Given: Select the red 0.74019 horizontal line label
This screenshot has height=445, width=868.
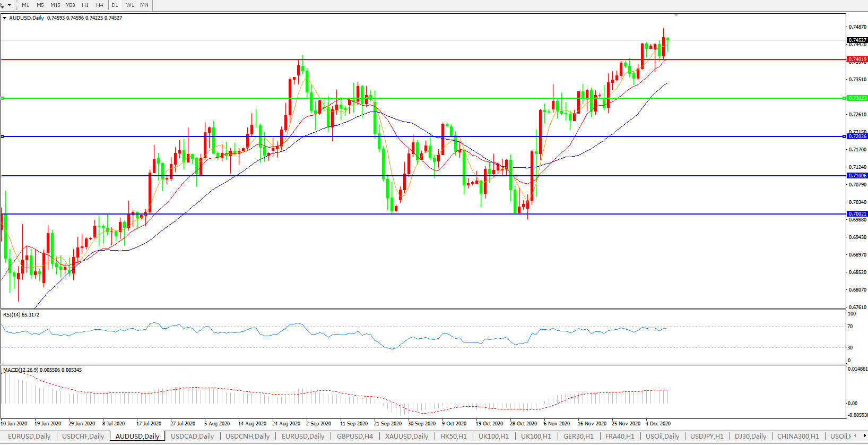Looking at the screenshot, I should coord(857,59).
